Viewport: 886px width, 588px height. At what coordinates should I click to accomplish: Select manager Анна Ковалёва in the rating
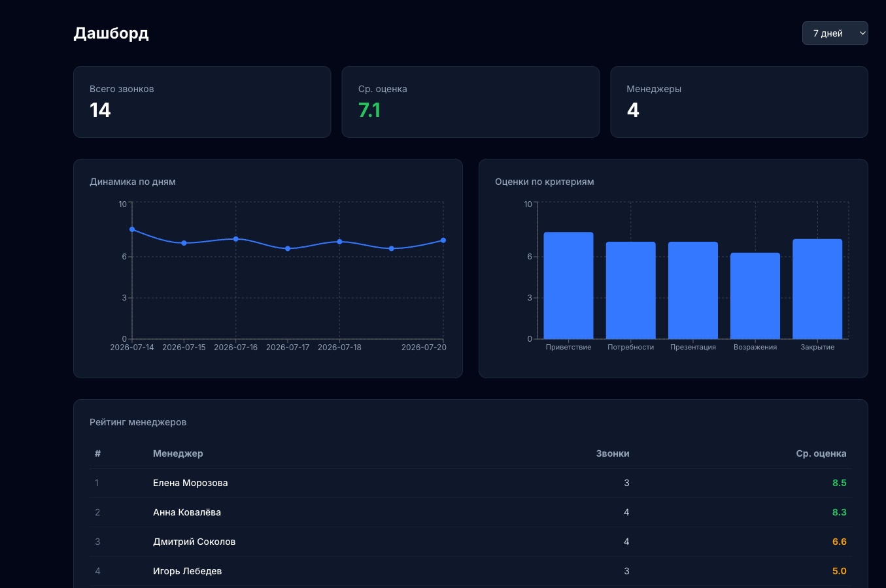click(x=187, y=512)
